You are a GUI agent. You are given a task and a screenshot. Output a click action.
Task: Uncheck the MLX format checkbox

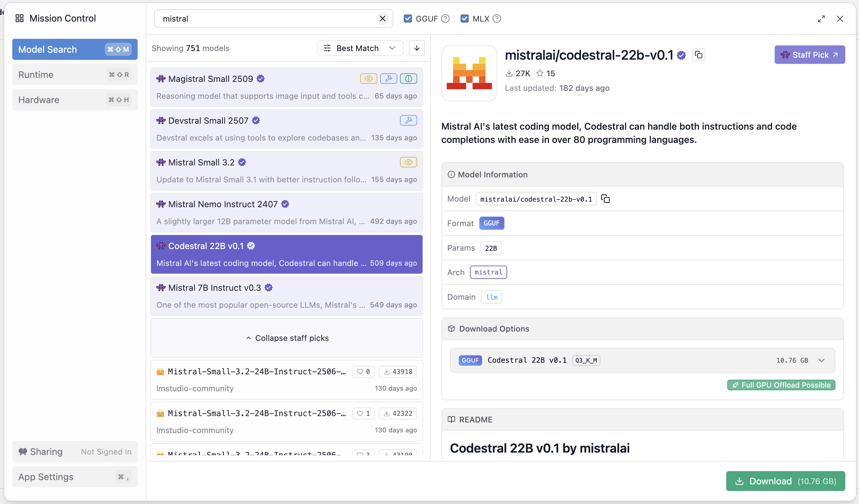pyautogui.click(x=464, y=19)
